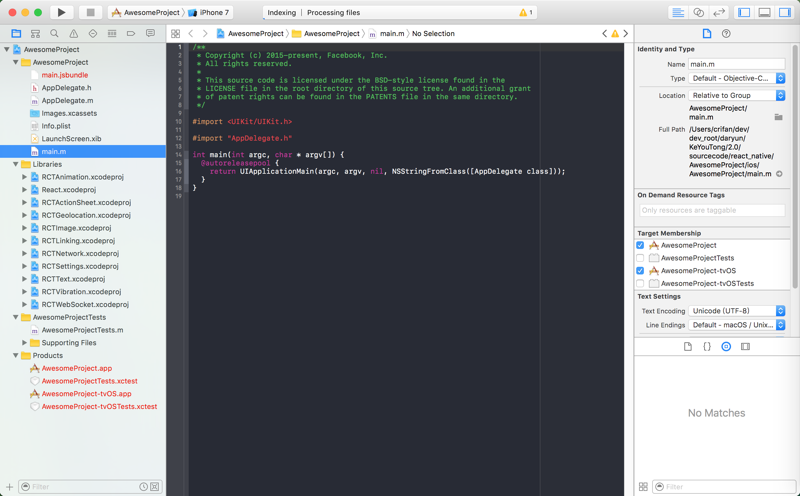Open the Symbol navigator
The height and width of the screenshot is (496, 800).
click(x=35, y=34)
